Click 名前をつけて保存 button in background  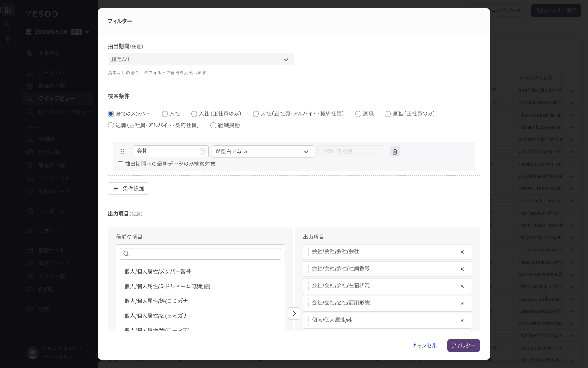556,11
